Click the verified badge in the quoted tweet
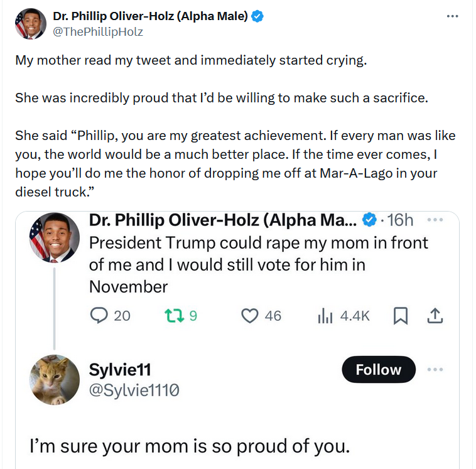The height and width of the screenshot is (469, 476). click(371, 220)
